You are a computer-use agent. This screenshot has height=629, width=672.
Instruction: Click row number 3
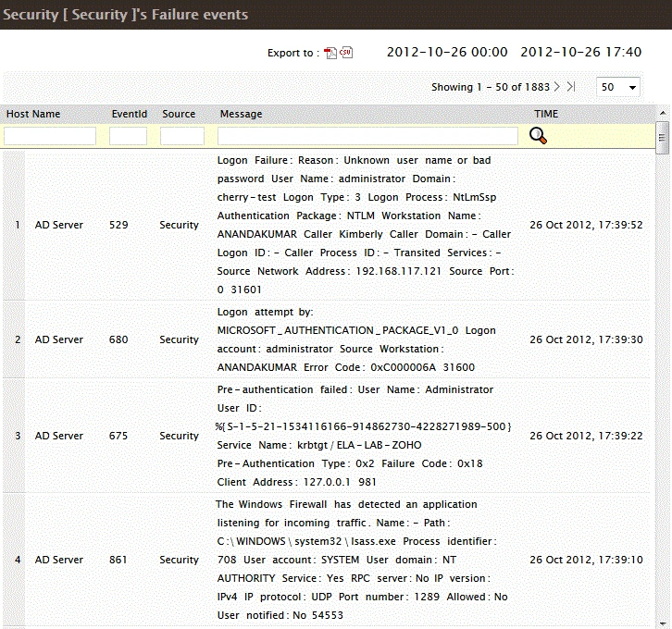[18, 436]
